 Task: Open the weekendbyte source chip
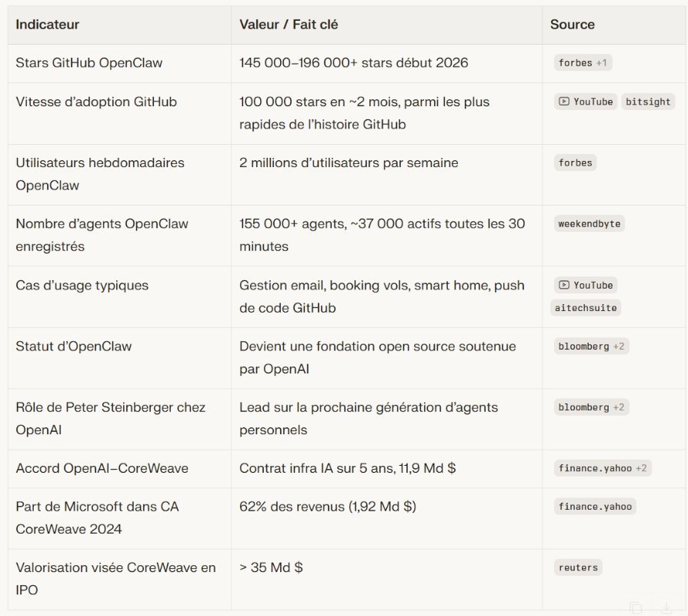click(589, 224)
